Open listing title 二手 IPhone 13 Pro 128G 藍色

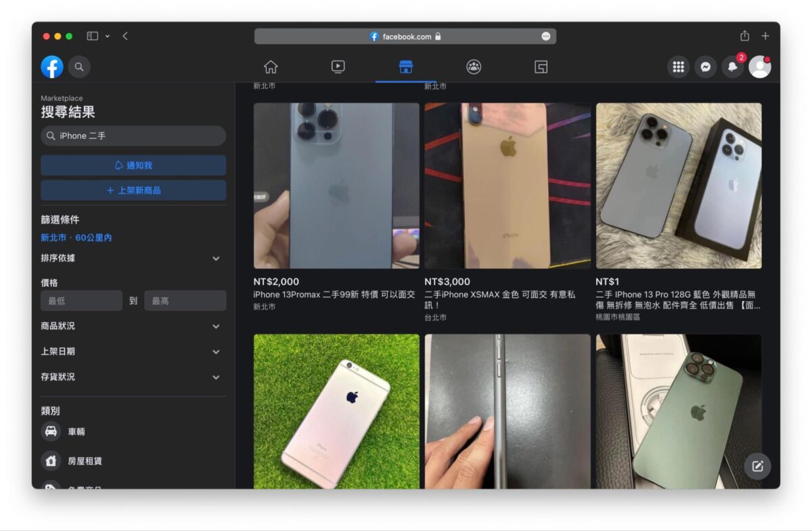click(678, 300)
